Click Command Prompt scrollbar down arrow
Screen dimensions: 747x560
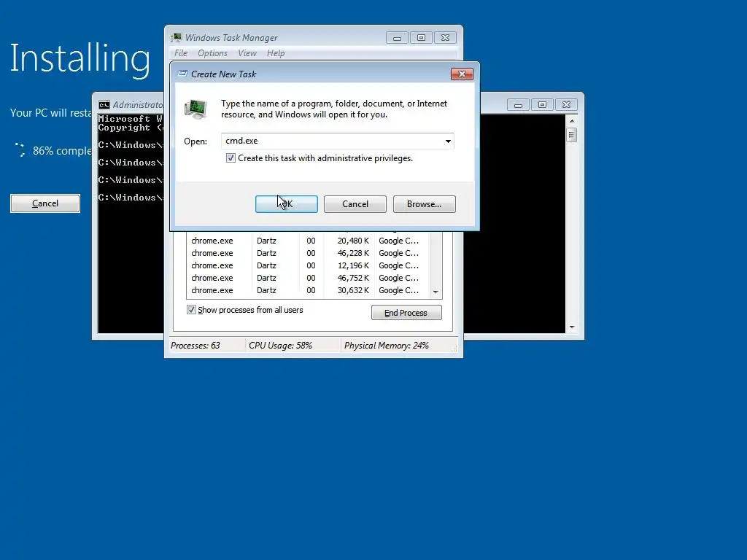(x=572, y=327)
